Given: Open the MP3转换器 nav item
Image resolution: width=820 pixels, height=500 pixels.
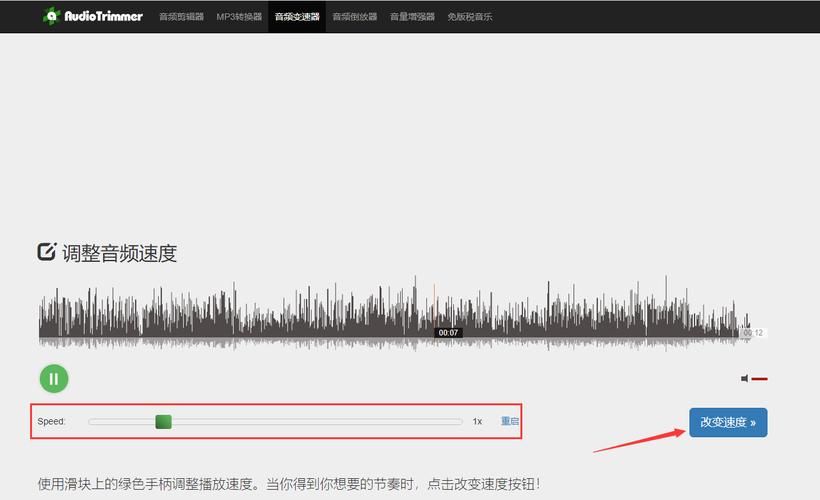Looking at the screenshot, I should [x=239, y=17].
